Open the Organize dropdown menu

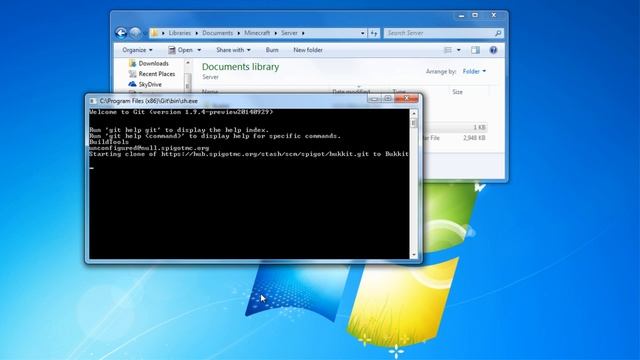137,50
